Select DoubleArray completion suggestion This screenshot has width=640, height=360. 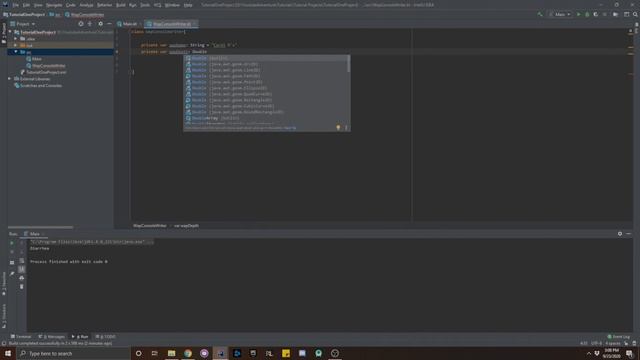coord(266,118)
